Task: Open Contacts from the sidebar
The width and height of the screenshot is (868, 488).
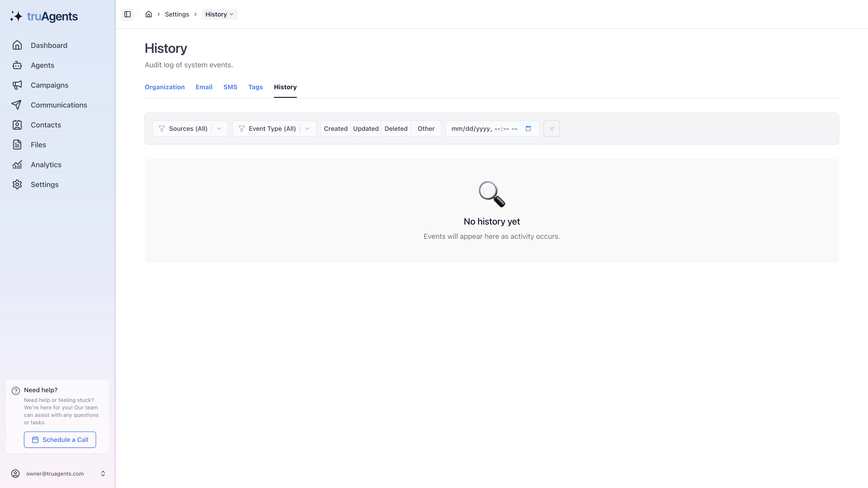Action: [x=45, y=125]
